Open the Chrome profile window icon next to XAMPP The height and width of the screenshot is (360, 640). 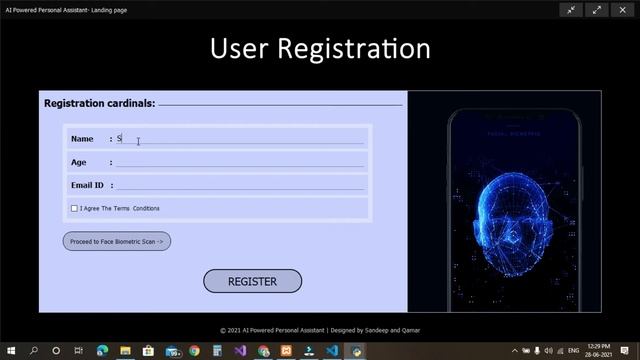click(264, 351)
